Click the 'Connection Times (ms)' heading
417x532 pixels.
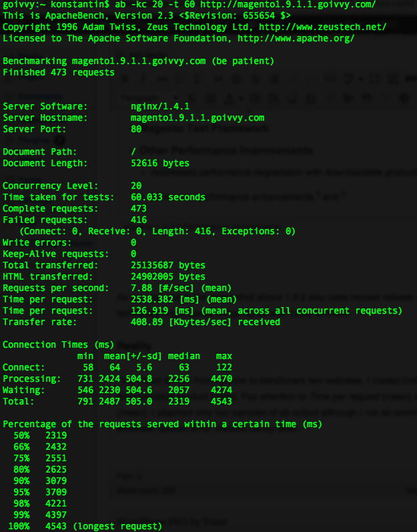[x=58, y=344]
